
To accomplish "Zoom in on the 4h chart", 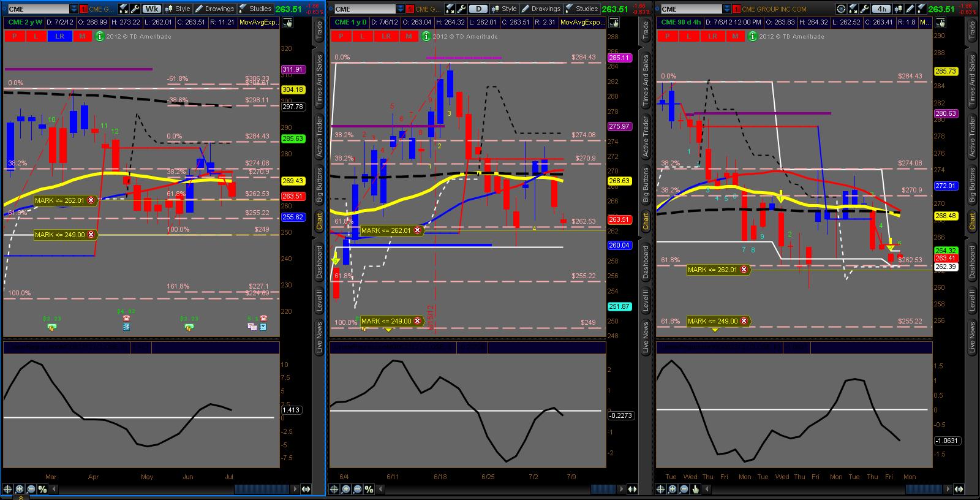I will 673,489.
